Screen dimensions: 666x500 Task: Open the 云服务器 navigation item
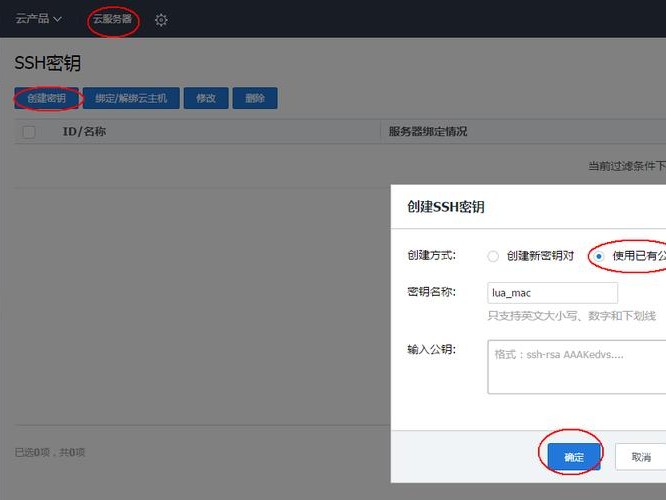pos(112,19)
